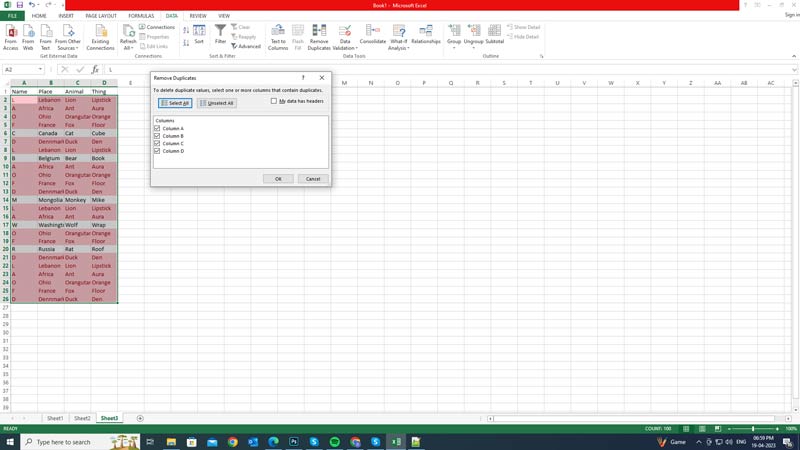Enable My data has headers
Viewport: 800px width, 450px height.
point(274,101)
